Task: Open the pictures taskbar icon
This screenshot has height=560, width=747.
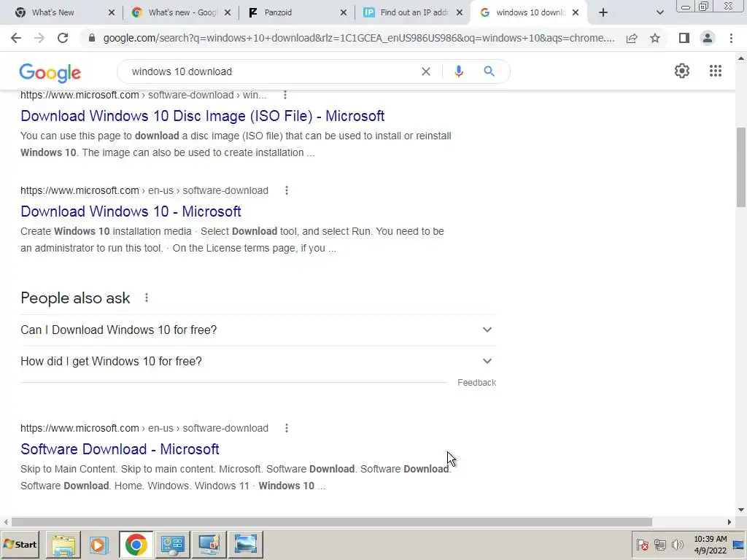Action: point(246,544)
